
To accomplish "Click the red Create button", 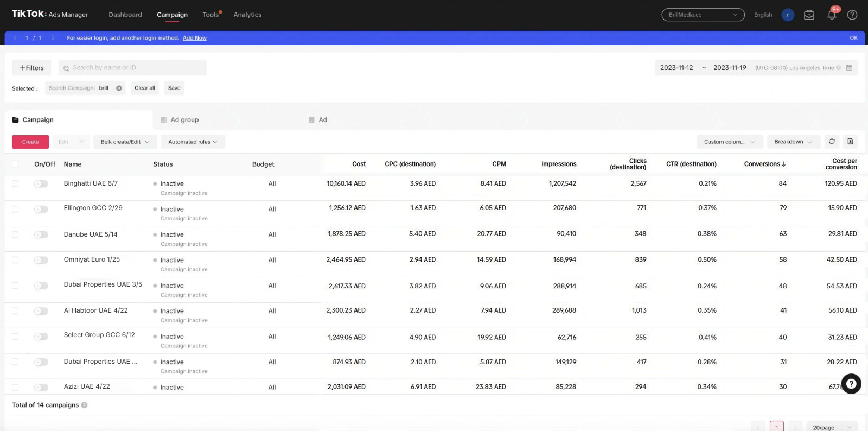I will tap(30, 142).
